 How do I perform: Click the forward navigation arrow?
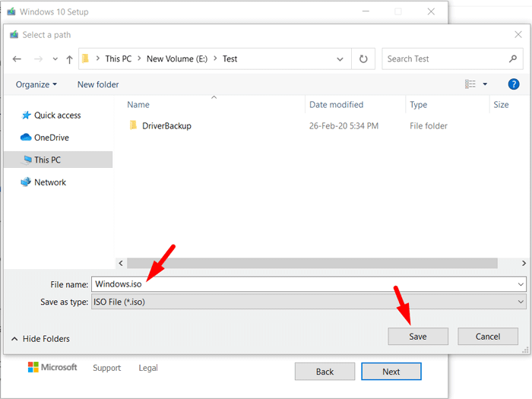pos(38,59)
